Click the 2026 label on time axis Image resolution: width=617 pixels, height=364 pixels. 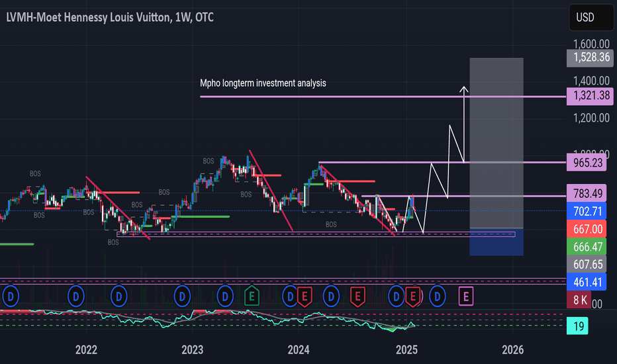point(513,349)
